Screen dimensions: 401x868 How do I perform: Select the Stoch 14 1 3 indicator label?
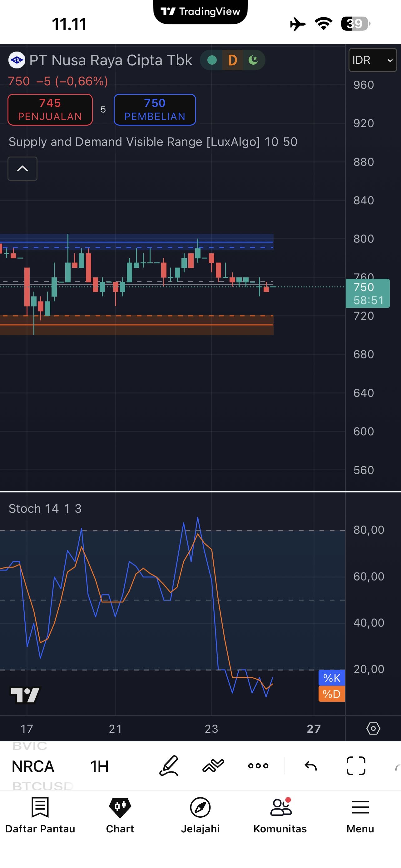(x=45, y=508)
